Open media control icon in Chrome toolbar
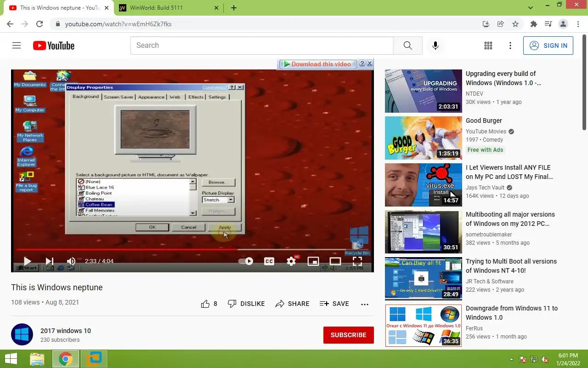This screenshot has height=368, width=588. (x=548, y=24)
